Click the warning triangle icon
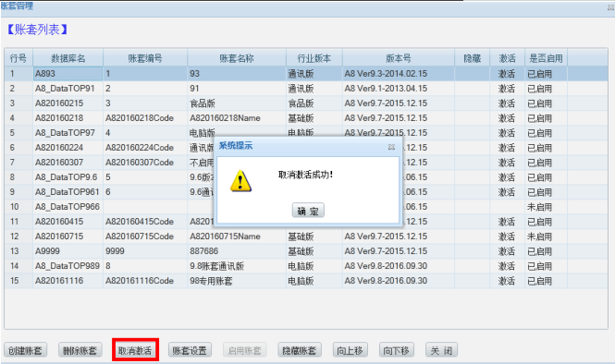The height and width of the screenshot is (364, 615). pos(240,181)
